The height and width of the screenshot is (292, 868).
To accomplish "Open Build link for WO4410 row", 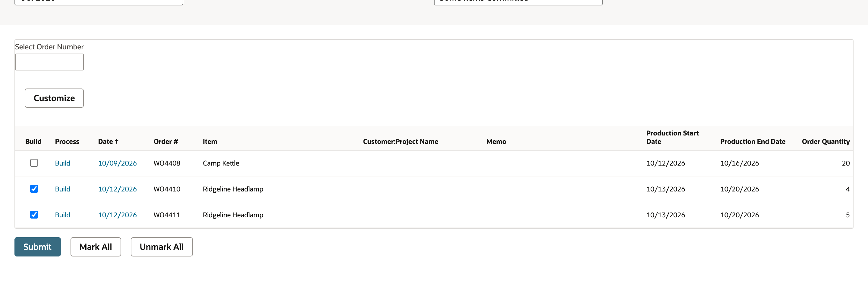I will click(x=63, y=189).
